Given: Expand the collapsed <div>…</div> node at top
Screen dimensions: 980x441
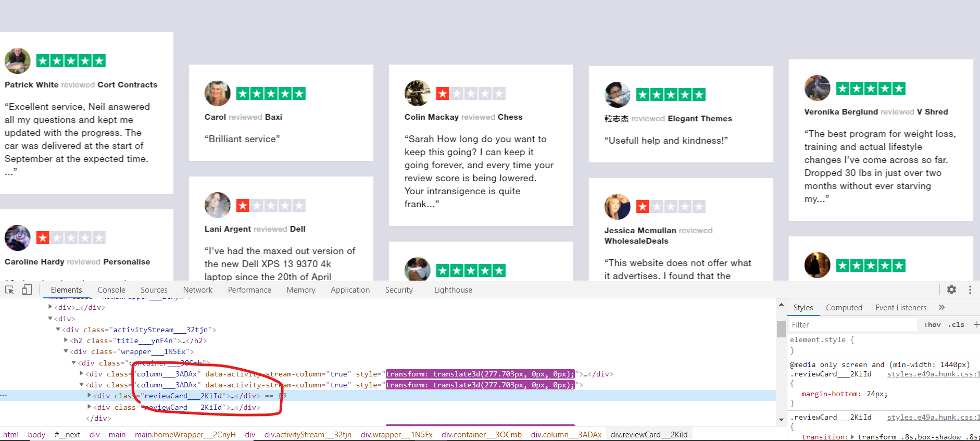Looking at the screenshot, I should tap(50, 307).
